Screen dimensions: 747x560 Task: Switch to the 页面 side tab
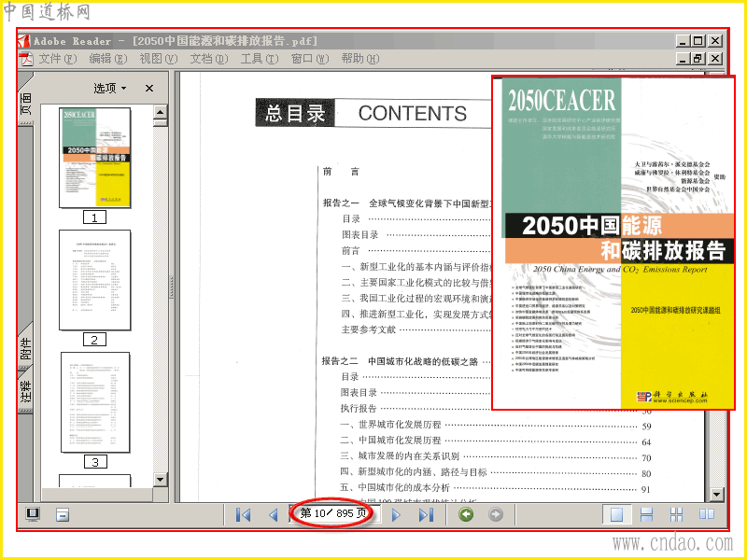[26, 102]
